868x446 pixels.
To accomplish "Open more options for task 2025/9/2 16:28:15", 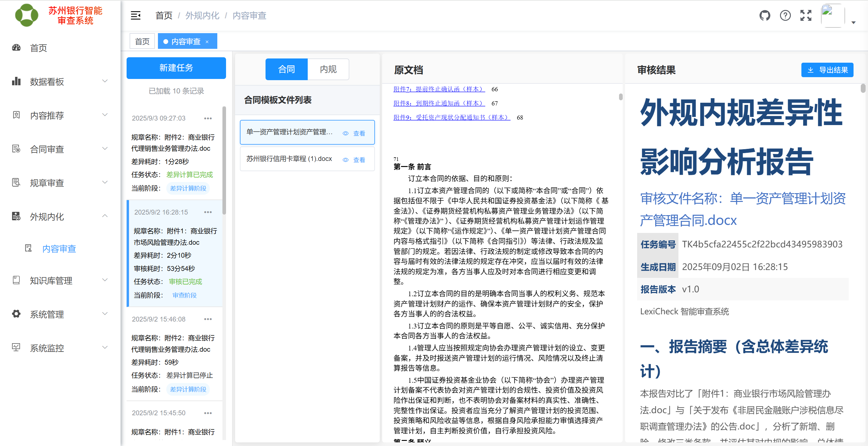I will coord(208,212).
